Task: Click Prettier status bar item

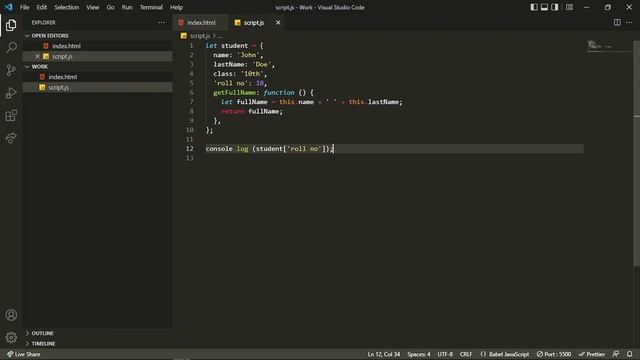Action: tap(592, 354)
